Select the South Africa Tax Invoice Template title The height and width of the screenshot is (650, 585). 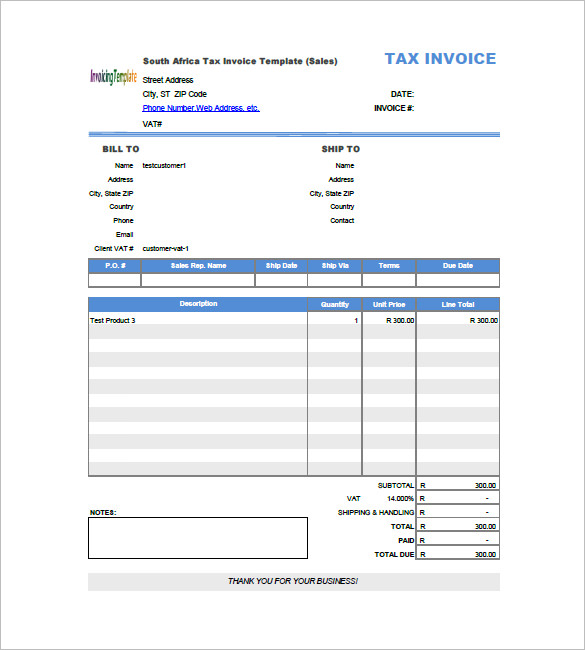coord(240,61)
